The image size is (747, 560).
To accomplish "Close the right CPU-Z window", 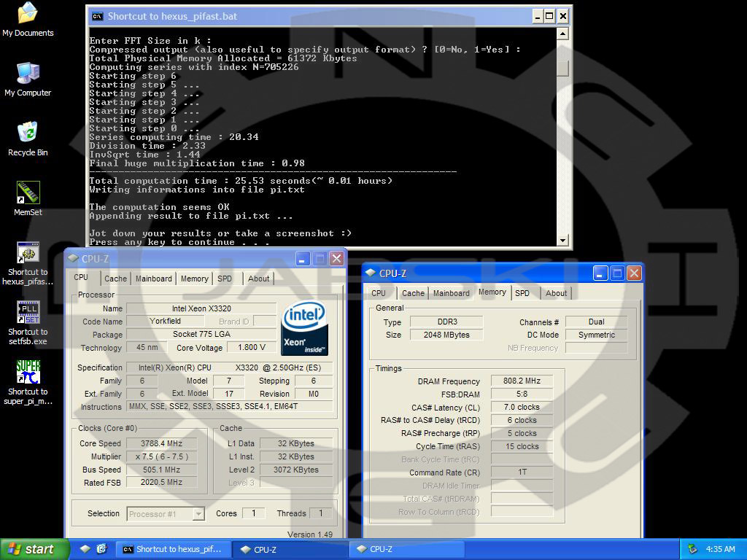I will pyautogui.click(x=634, y=273).
